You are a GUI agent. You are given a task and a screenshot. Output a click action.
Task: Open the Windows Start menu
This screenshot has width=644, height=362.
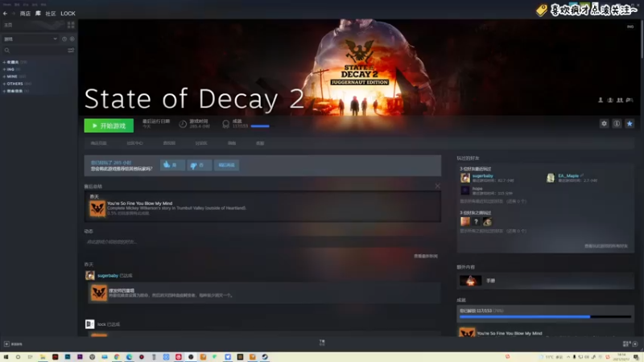(6, 357)
